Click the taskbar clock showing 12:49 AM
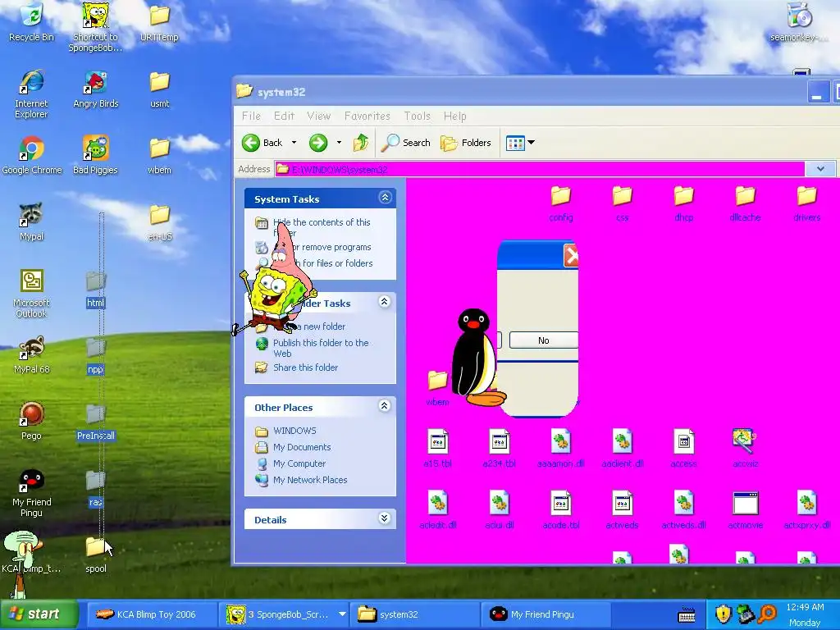Screen dimensions: 840x630 point(805,607)
